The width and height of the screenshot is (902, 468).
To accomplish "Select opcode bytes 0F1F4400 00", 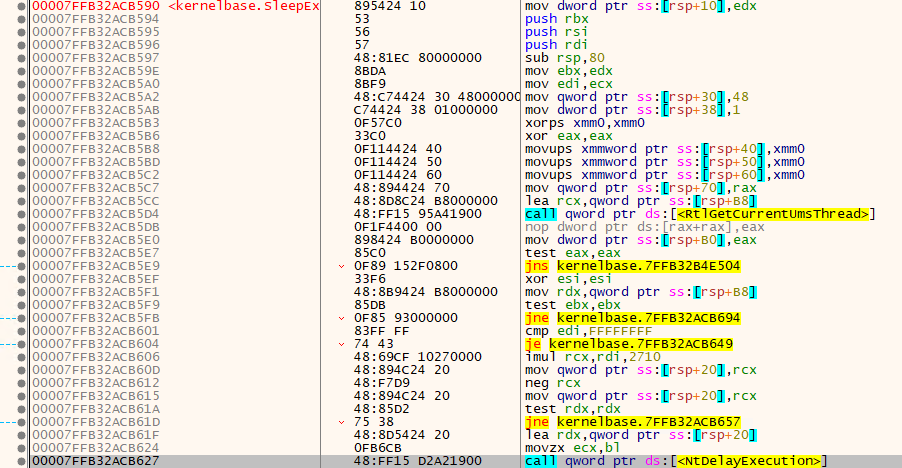I will coord(398,227).
